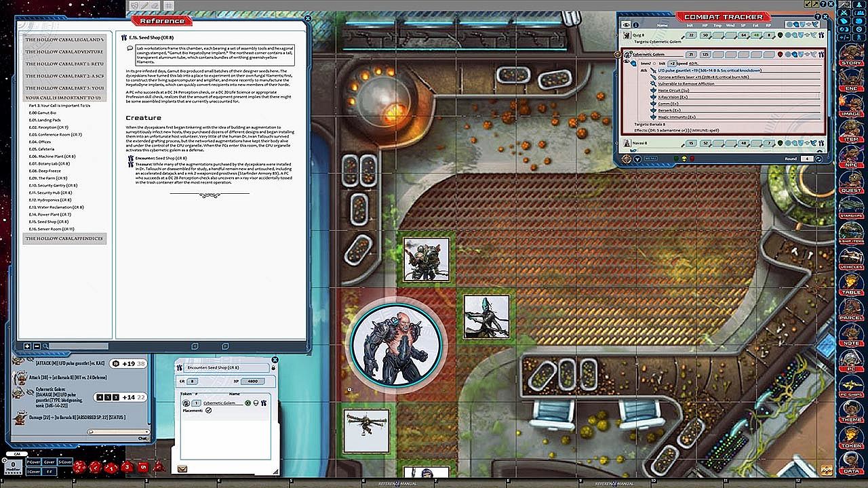Viewport: 868px width, 488px height.
Task: Open the NPC sidebar button
Action: click(x=851, y=156)
